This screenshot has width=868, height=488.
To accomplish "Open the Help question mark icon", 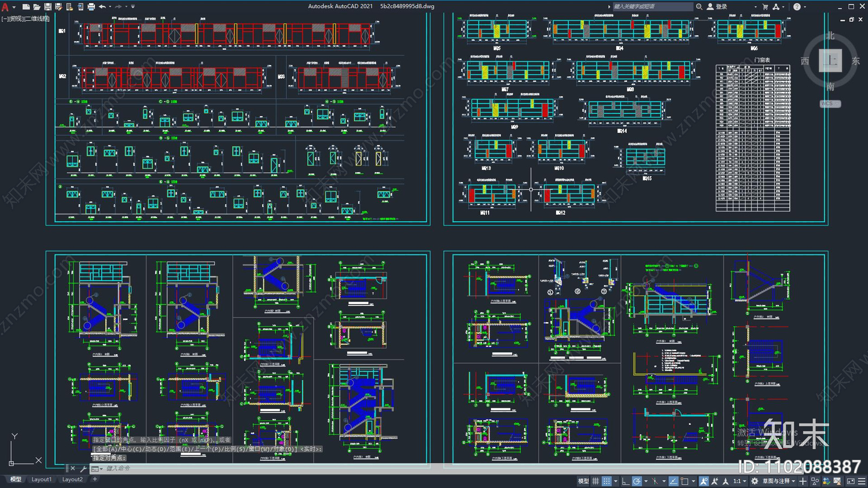I will pyautogui.click(x=796, y=7).
